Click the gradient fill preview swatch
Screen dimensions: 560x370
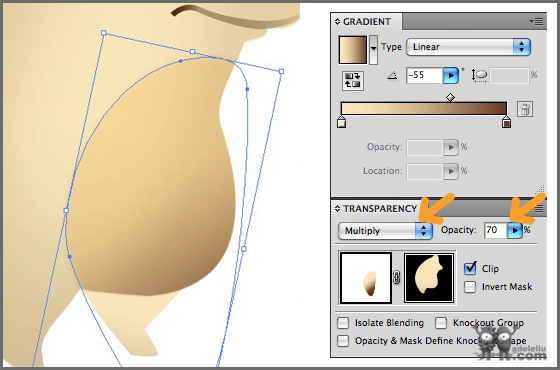click(x=352, y=50)
